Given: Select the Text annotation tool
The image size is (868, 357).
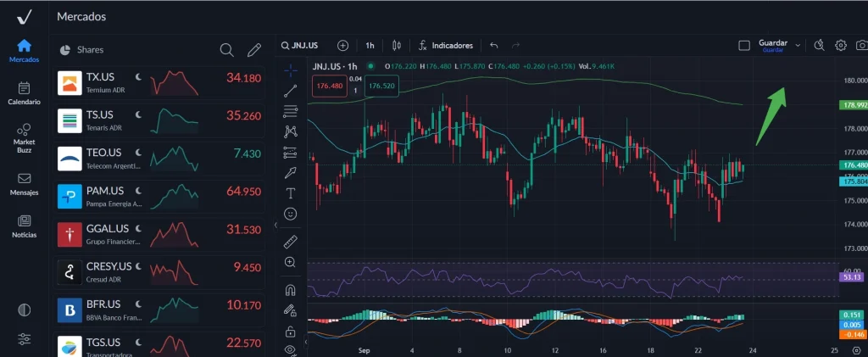Looking at the screenshot, I should tap(291, 193).
